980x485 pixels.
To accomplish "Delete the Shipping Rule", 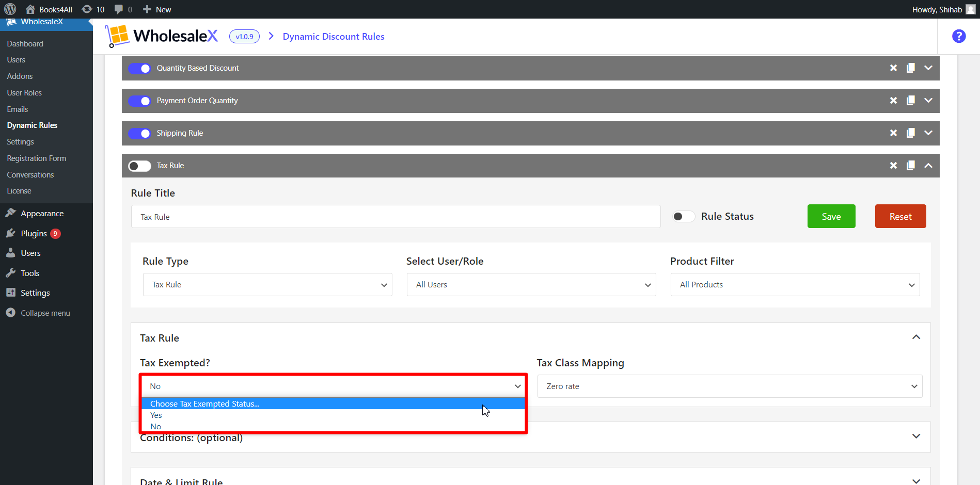I will tap(893, 133).
